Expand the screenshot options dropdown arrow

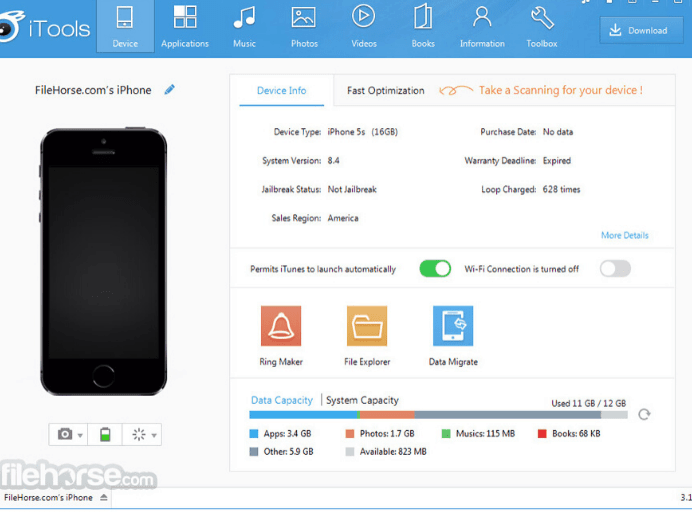point(80,436)
